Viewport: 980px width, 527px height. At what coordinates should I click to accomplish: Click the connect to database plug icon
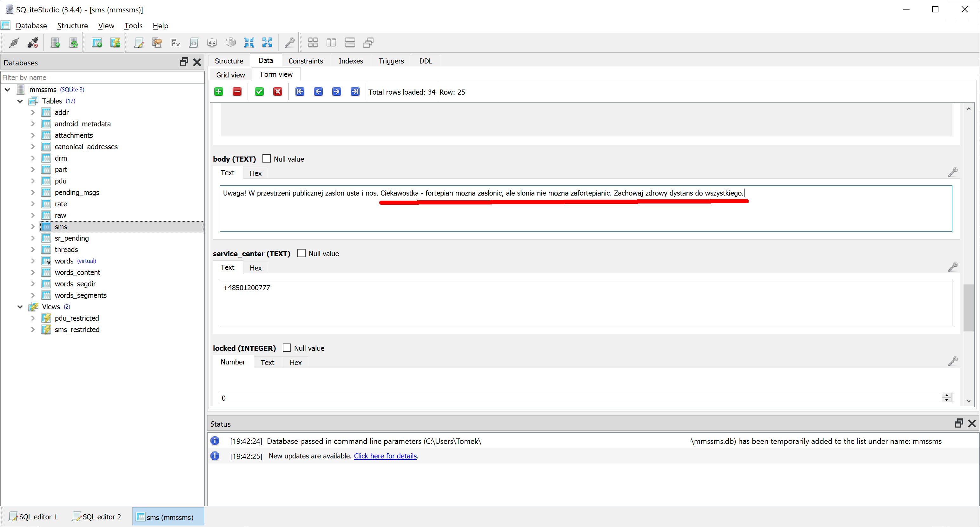(x=15, y=43)
